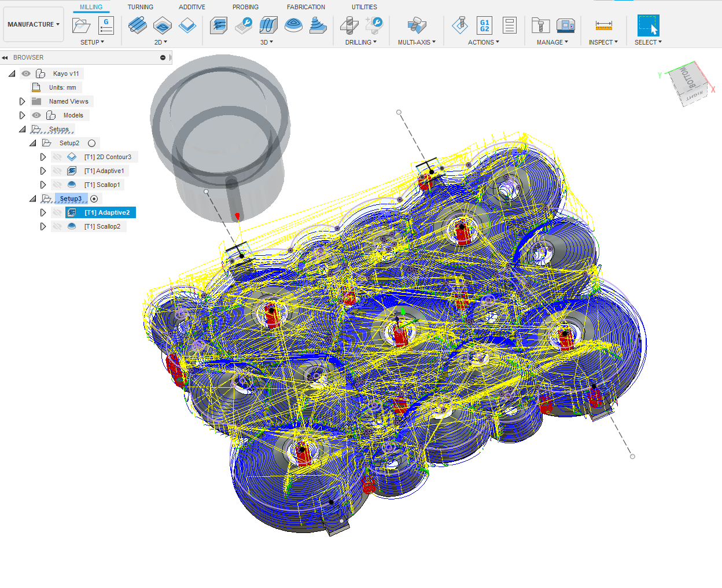
Task: Open the FABRICATION tab
Action: click(305, 7)
